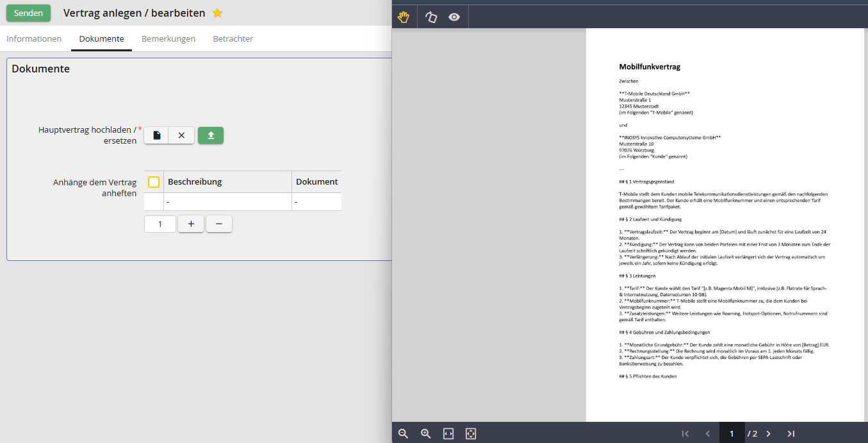
Task: Go to the next page
Action: click(x=769, y=433)
